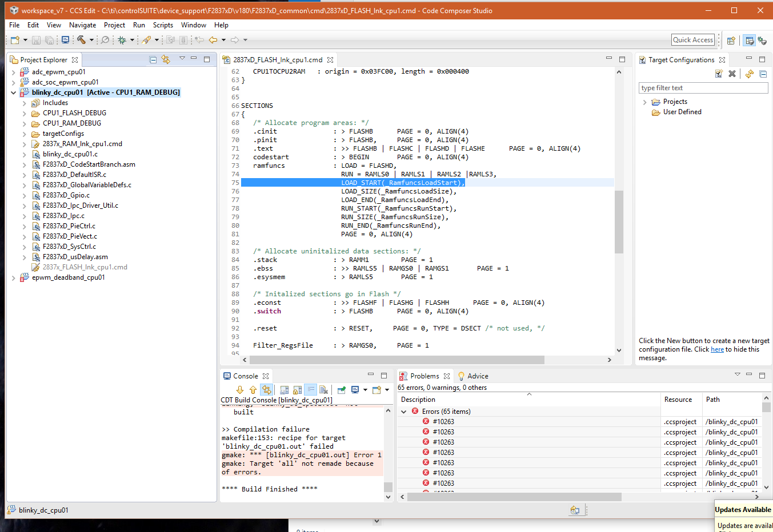Toggle Link with Editor in Project Explorer

(166, 60)
